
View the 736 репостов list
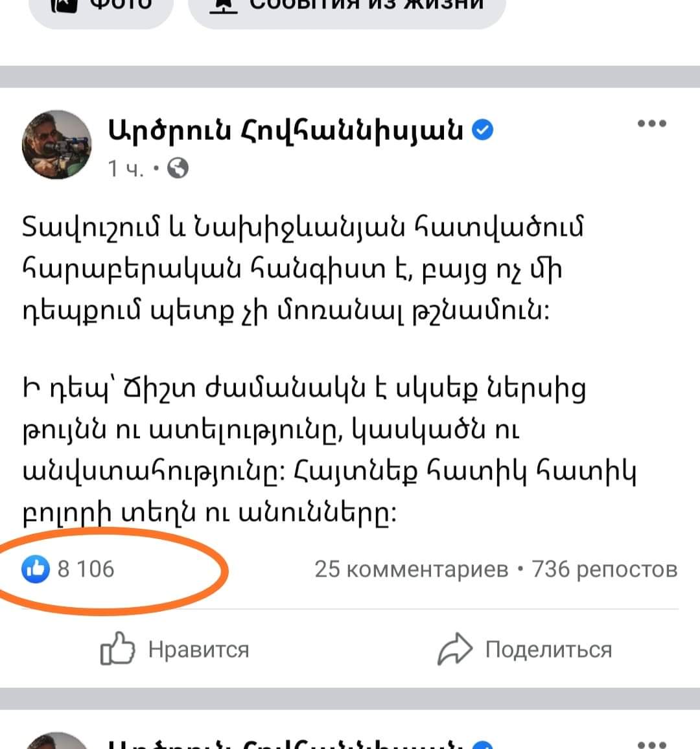605,570
